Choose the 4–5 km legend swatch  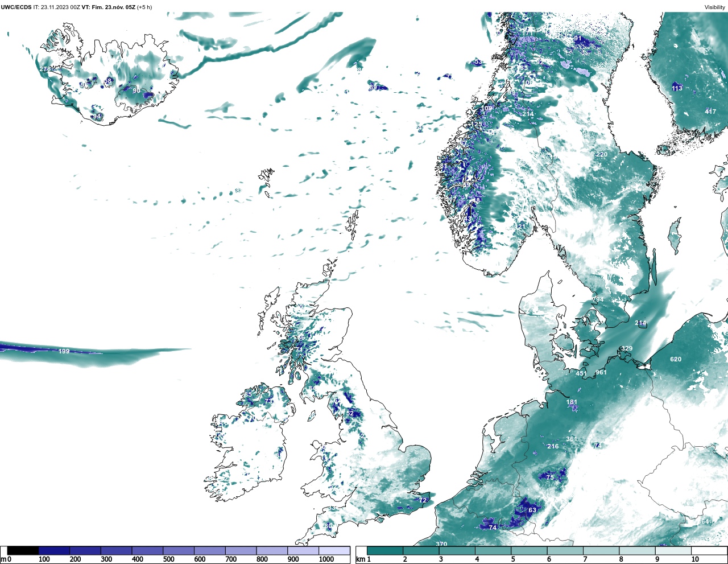(493, 550)
